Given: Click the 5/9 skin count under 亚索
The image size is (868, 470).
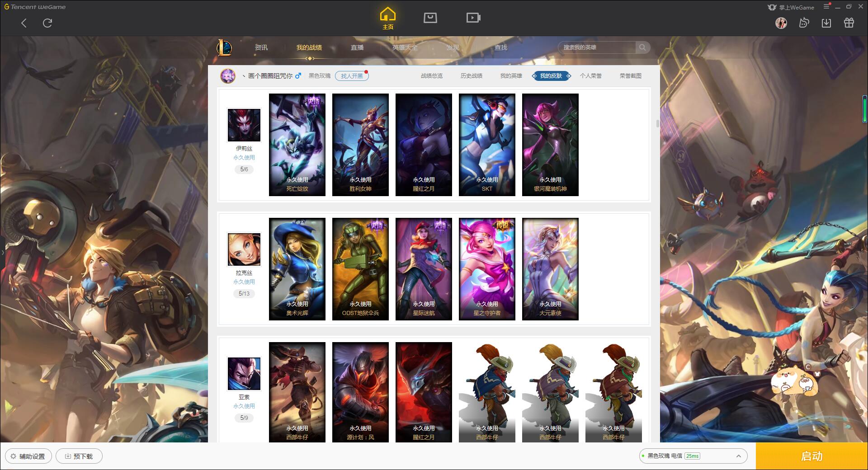Looking at the screenshot, I should click(244, 418).
